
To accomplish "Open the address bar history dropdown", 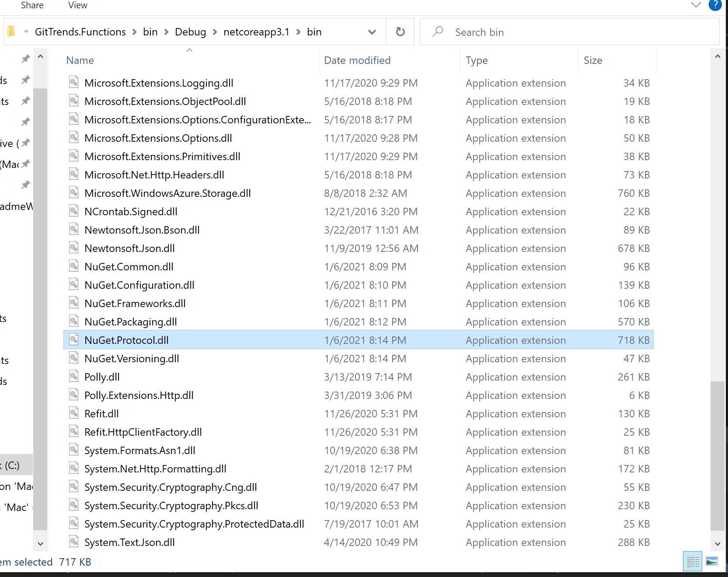I will coord(372,32).
